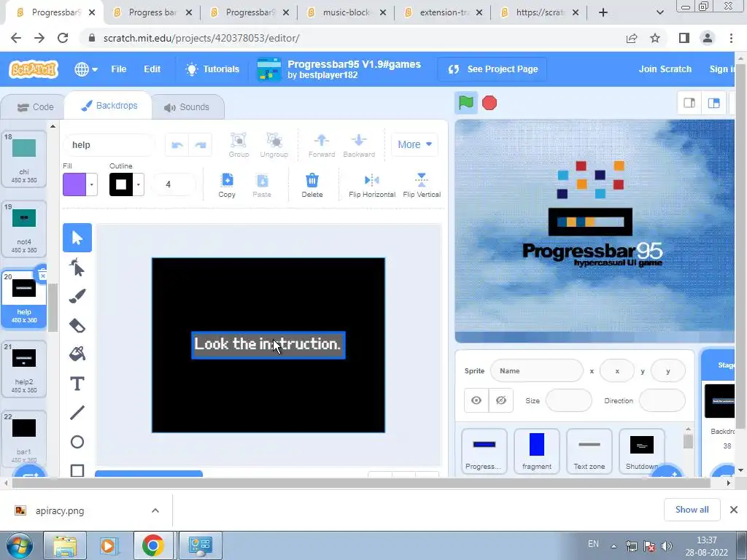Flip selection Horizontal
Screen dimensions: 747x560
pos(372,184)
